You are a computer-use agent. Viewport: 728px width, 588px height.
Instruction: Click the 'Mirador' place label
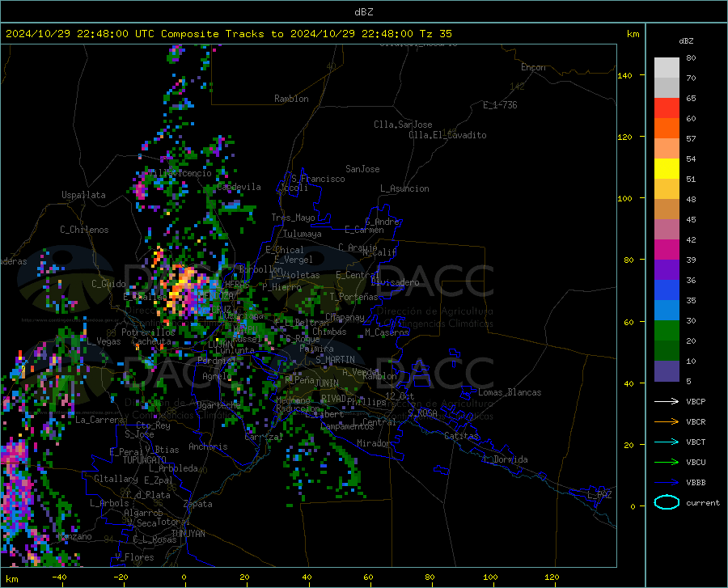point(374,444)
